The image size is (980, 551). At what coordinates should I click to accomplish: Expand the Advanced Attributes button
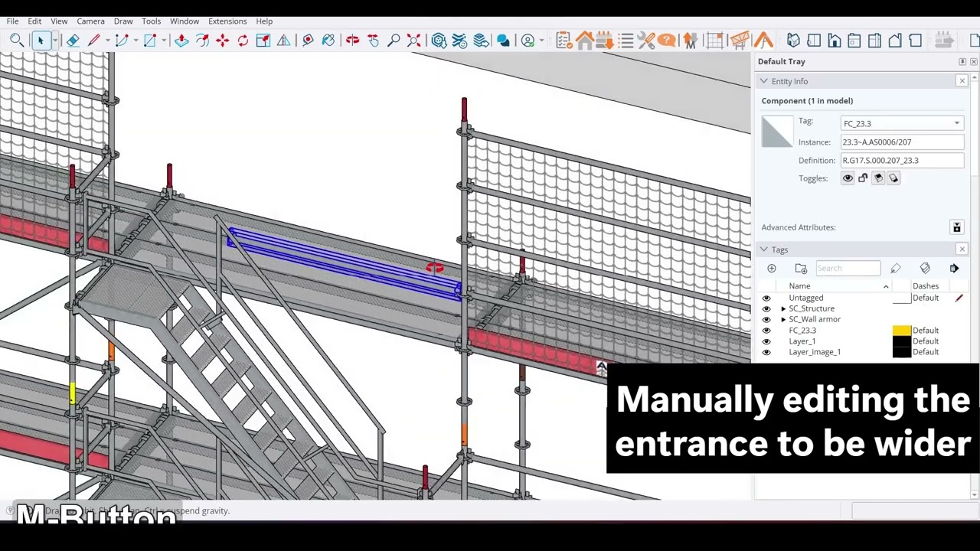point(956,227)
